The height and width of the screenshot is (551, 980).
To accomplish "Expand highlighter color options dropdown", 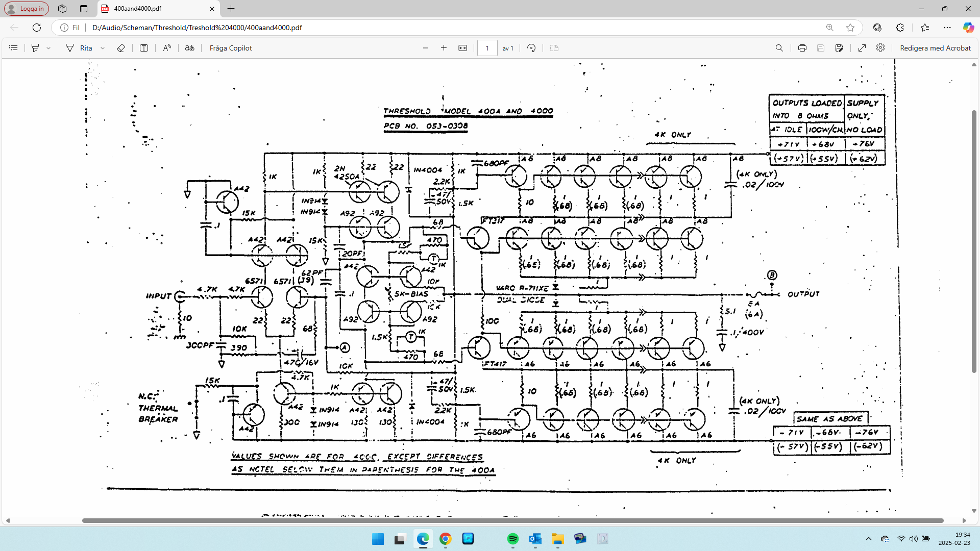I will (48, 48).
